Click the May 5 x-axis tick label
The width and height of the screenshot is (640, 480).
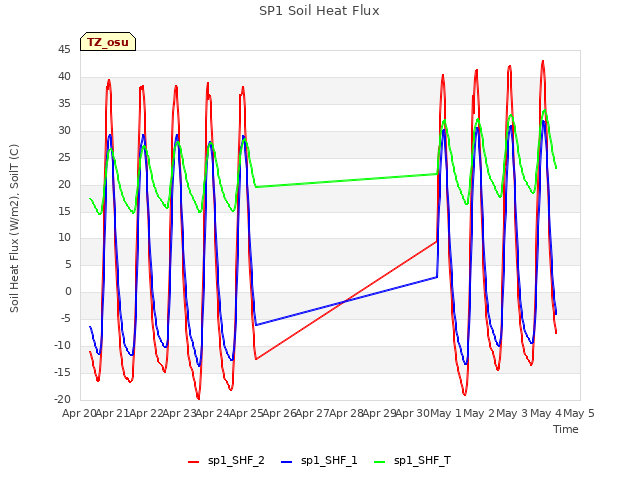579,413
